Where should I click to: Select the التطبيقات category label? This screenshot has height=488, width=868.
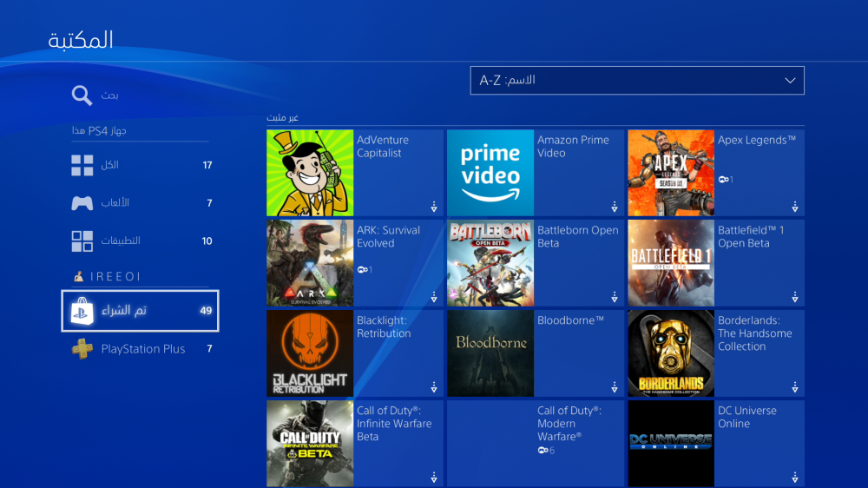click(x=121, y=241)
